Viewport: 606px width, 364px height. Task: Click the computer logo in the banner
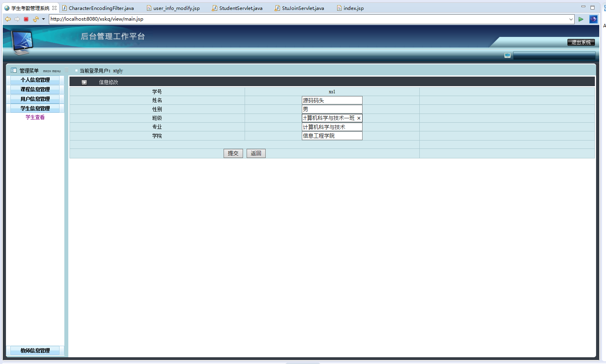tap(22, 42)
